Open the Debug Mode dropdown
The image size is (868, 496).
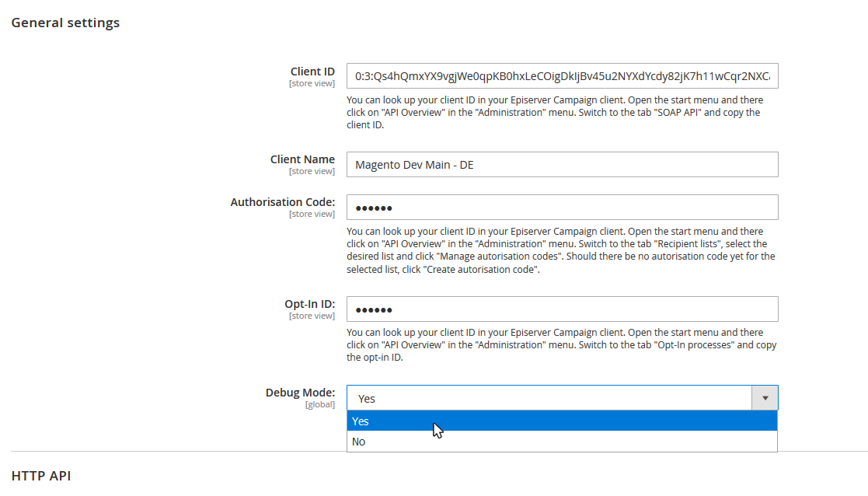[x=562, y=398]
